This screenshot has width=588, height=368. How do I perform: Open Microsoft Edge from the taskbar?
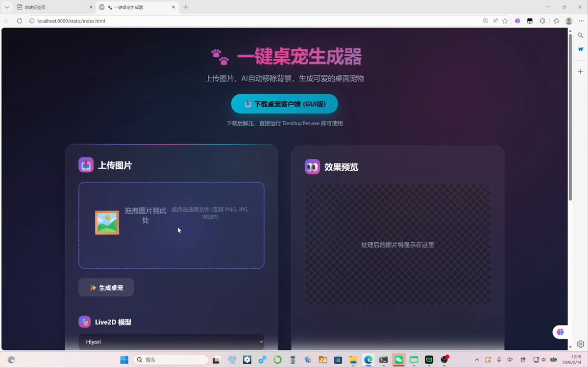(x=368, y=360)
